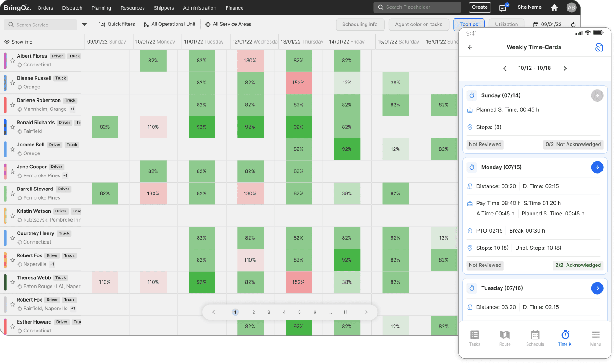Image resolution: width=615 pixels, height=364 pixels.
Task: Go to previous week before 10/12 - 10/18
Action: tap(505, 69)
